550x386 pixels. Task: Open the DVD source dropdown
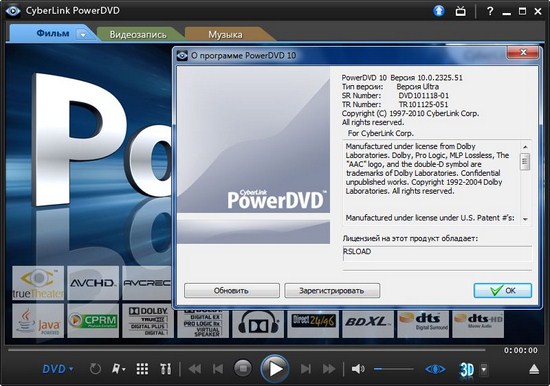(58, 369)
